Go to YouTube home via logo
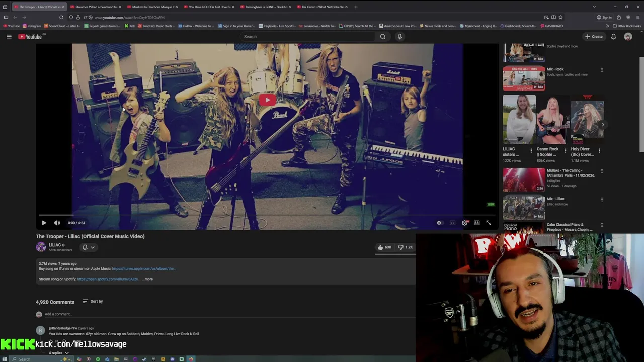 click(x=30, y=36)
